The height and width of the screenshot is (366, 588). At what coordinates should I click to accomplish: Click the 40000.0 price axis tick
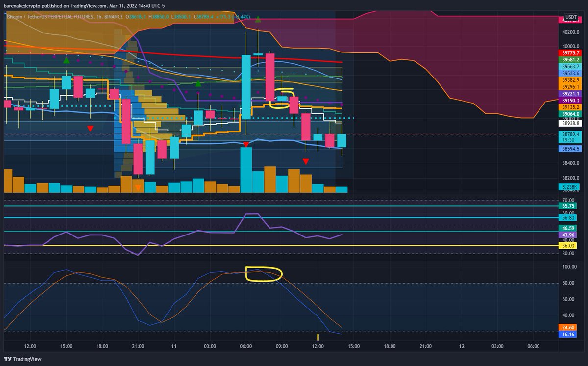pos(571,46)
